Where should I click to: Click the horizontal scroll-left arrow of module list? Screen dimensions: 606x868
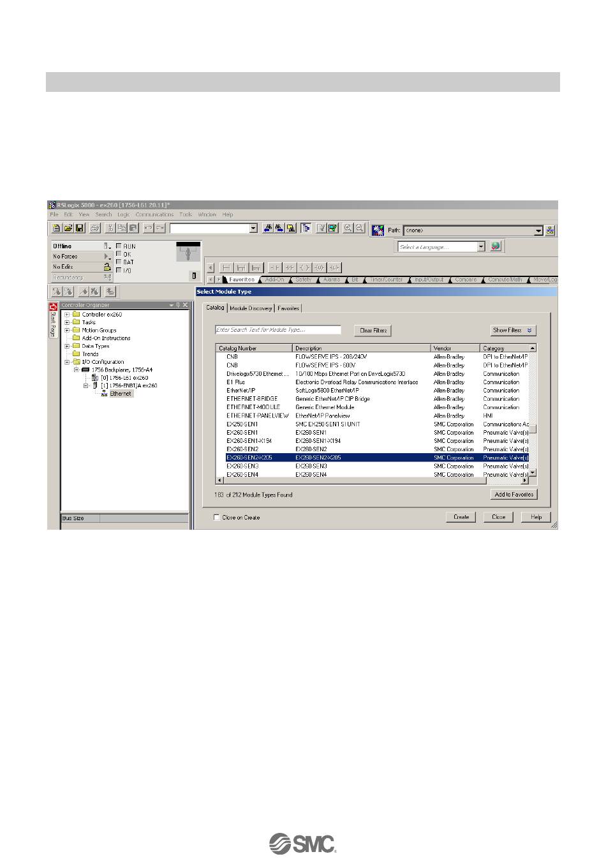tap(220, 481)
